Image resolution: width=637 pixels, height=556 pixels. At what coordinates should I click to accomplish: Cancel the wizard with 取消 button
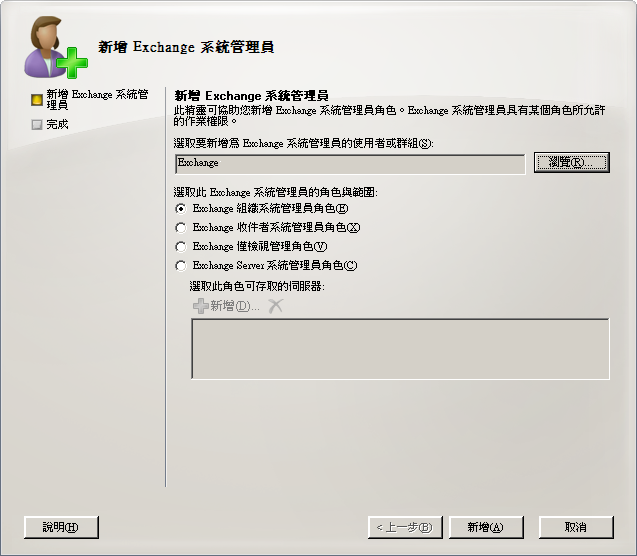click(576, 527)
